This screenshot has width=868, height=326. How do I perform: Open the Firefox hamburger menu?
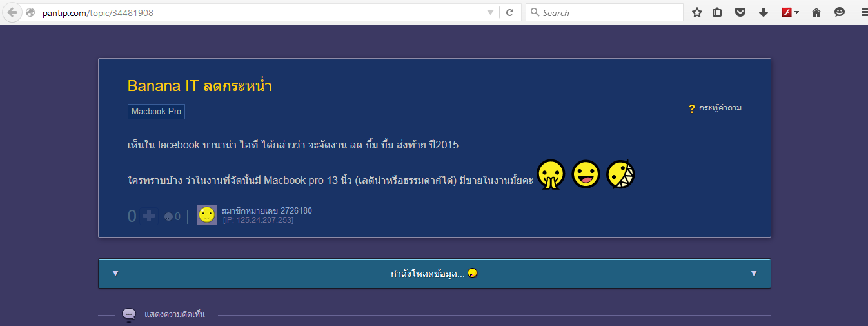[864, 12]
